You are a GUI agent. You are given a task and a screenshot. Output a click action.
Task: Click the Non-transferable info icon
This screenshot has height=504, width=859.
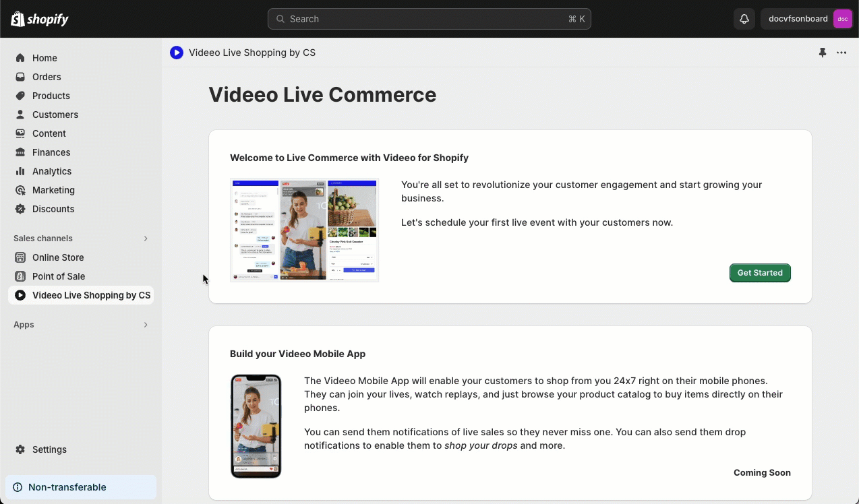[18, 487]
